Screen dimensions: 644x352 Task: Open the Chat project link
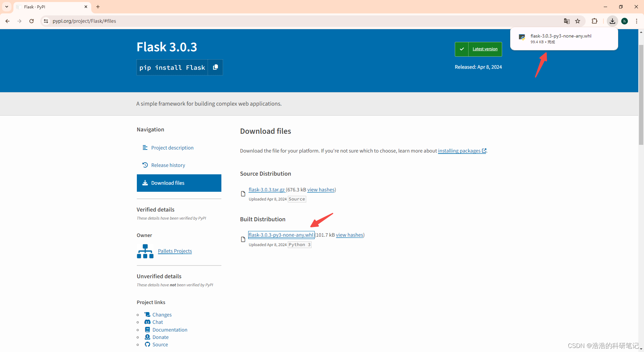158,322
